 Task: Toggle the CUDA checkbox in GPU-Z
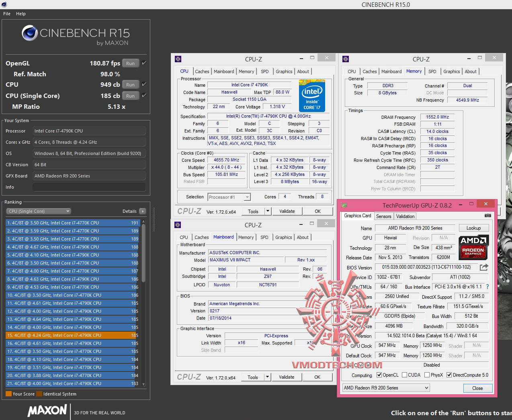pos(404,375)
